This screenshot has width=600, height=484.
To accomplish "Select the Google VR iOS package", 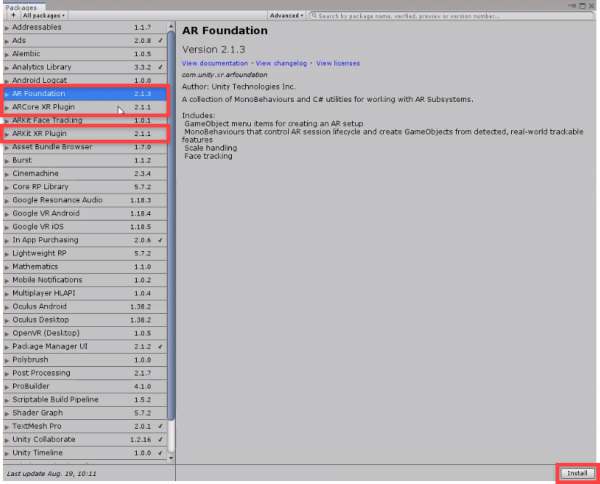I will coord(85,227).
